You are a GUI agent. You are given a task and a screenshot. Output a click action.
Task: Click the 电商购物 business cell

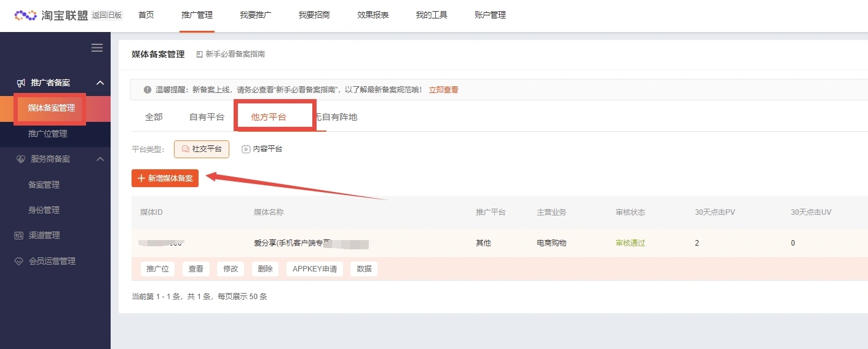551,243
